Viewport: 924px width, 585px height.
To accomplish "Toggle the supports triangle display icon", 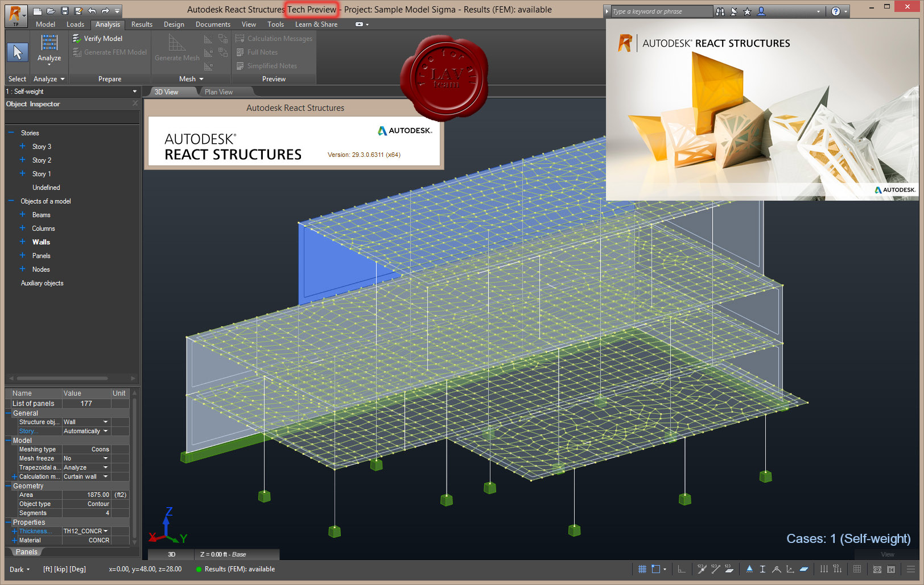I will click(x=749, y=569).
